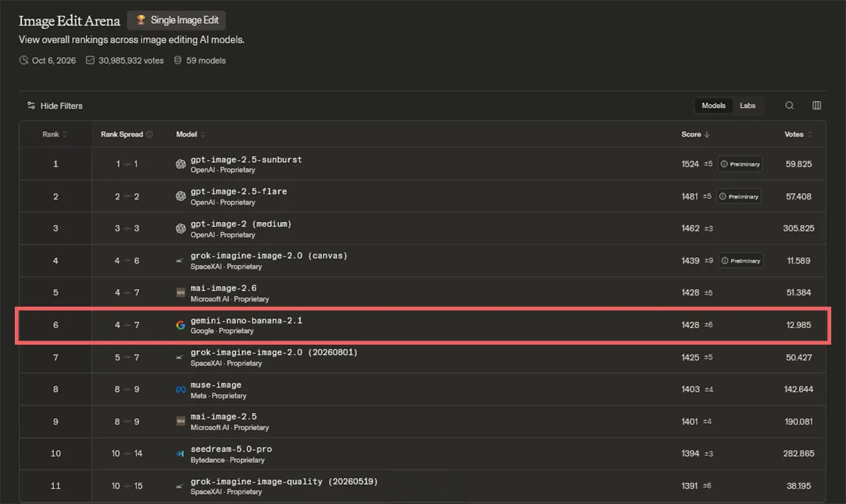Select the grok-imagine-image-2.0 (20260801) model name
846x504 pixels.
click(x=274, y=352)
